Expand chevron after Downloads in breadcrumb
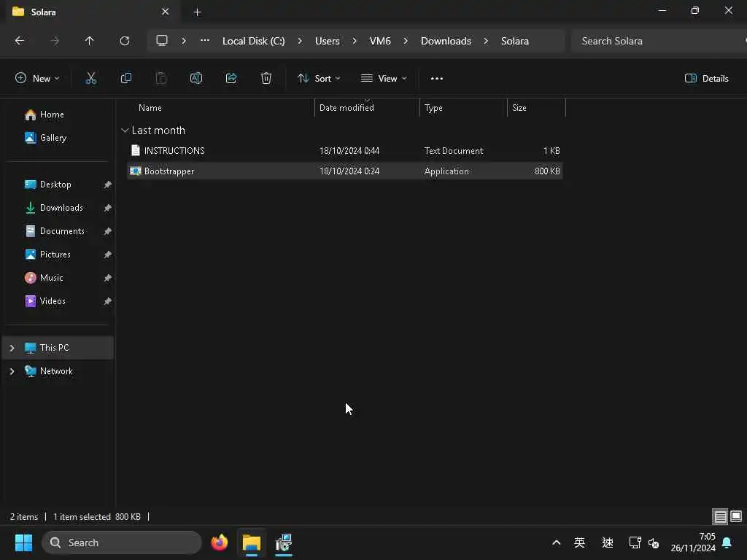 click(x=486, y=41)
